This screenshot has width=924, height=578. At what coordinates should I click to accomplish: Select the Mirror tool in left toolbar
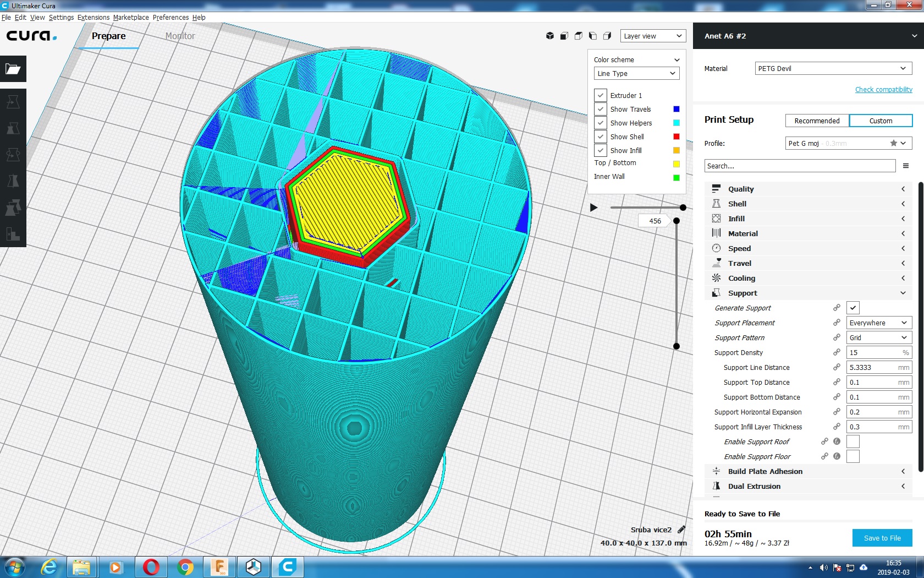13,181
